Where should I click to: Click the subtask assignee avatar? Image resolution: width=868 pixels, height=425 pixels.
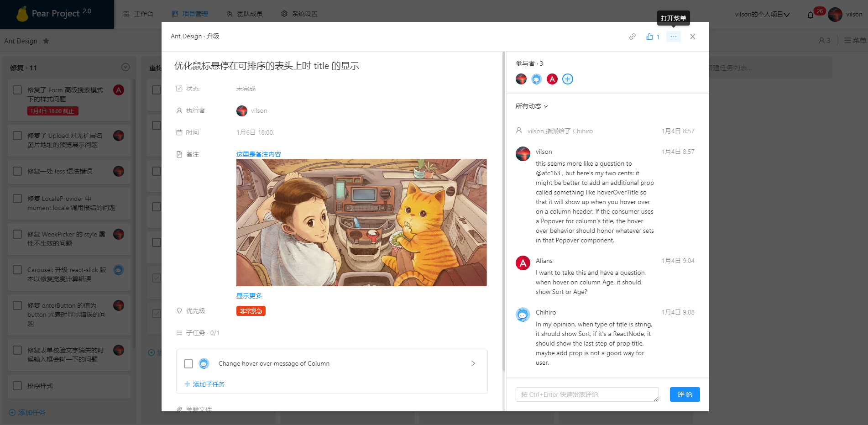pyautogui.click(x=204, y=363)
